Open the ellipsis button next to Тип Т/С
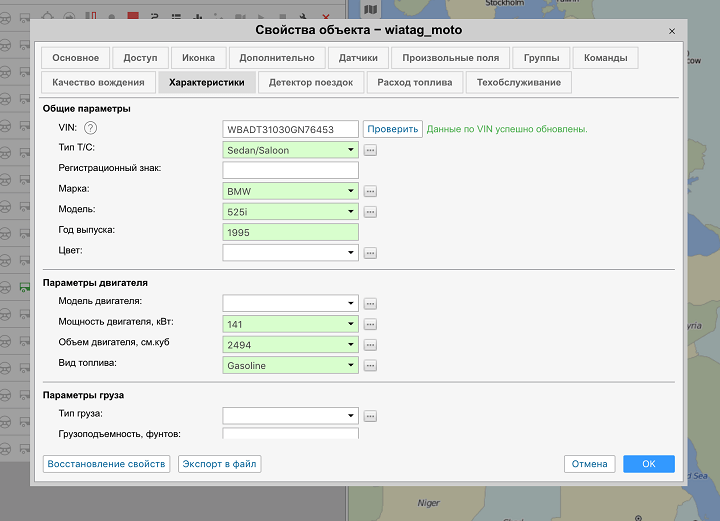Image resolution: width=720 pixels, height=521 pixels. tap(370, 150)
